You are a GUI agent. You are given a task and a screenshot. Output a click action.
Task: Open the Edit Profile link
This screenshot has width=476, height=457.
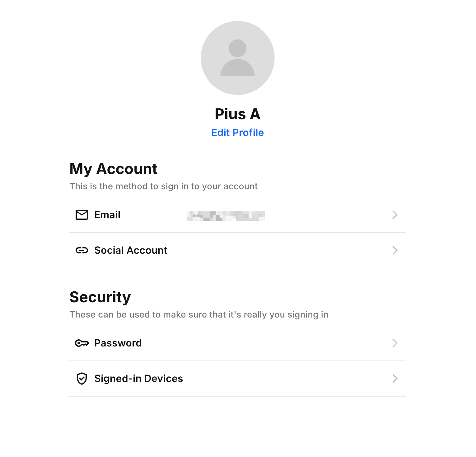(238, 133)
